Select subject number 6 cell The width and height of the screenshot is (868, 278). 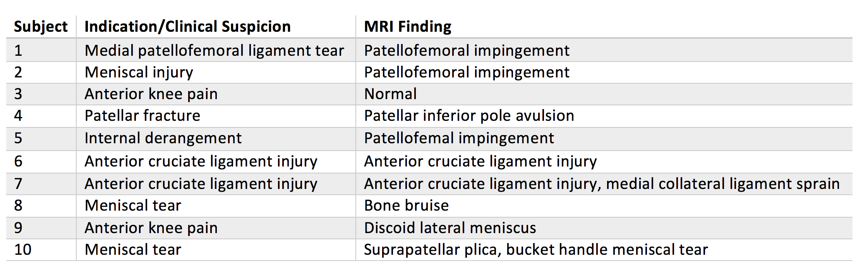[x=18, y=161]
